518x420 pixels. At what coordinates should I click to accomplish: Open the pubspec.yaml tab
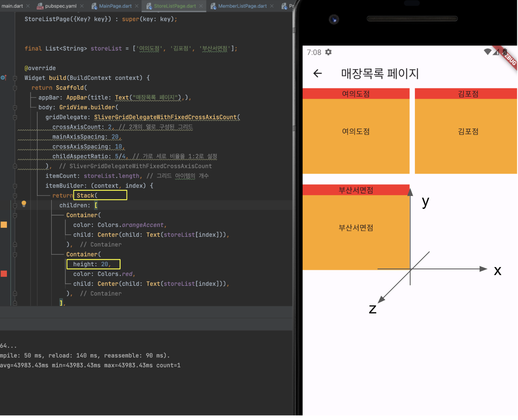(x=60, y=6)
